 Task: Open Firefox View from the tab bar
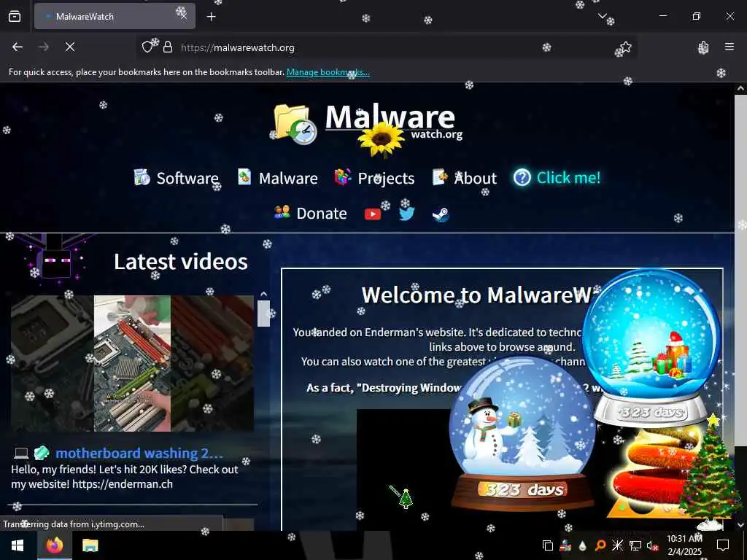click(x=15, y=16)
